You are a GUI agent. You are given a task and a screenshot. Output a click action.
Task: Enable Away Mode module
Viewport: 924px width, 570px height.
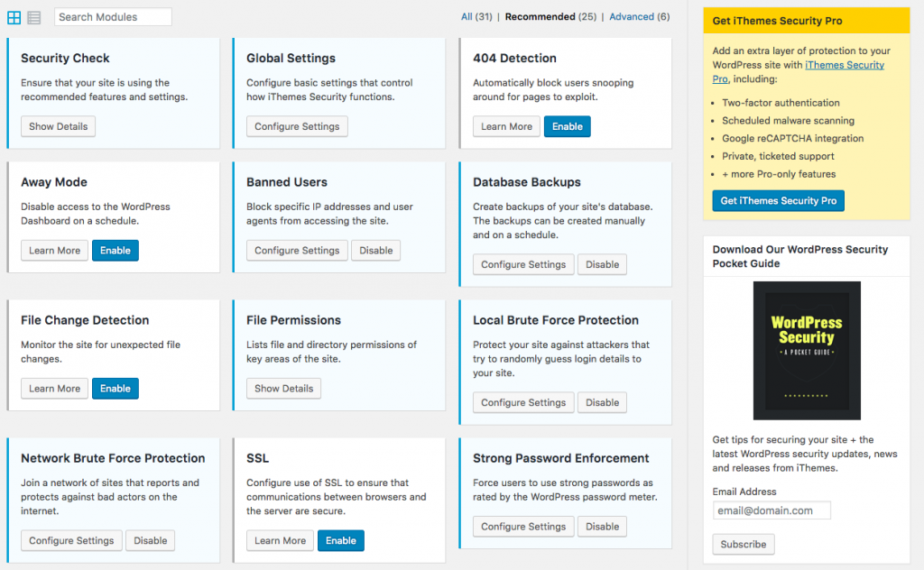(x=115, y=251)
